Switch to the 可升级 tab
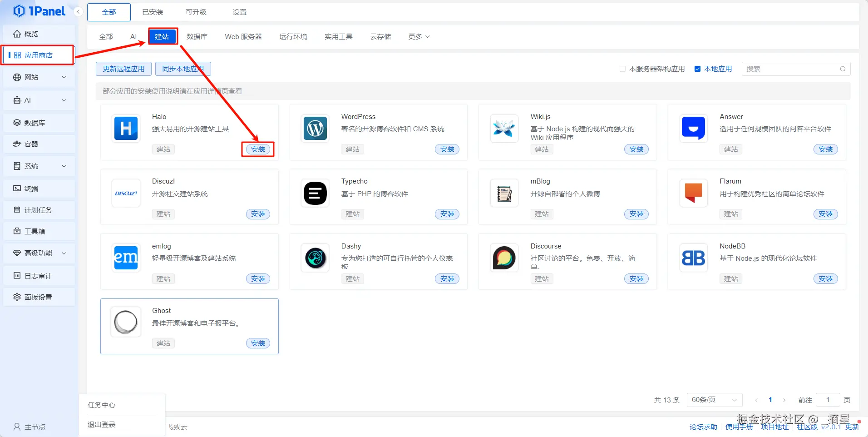The image size is (868, 437). click(196, 12)
